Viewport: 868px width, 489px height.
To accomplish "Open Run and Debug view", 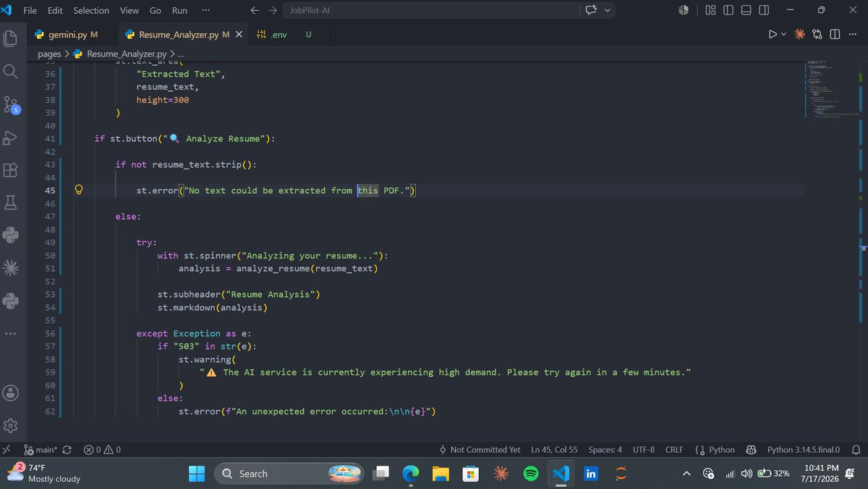I will tap(10, 137).
